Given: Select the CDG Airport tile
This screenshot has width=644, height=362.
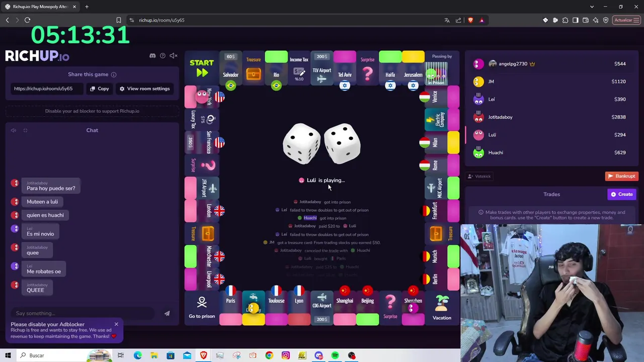Looking at the screenshot, I should pyautogui.click(x=322, y=308).
